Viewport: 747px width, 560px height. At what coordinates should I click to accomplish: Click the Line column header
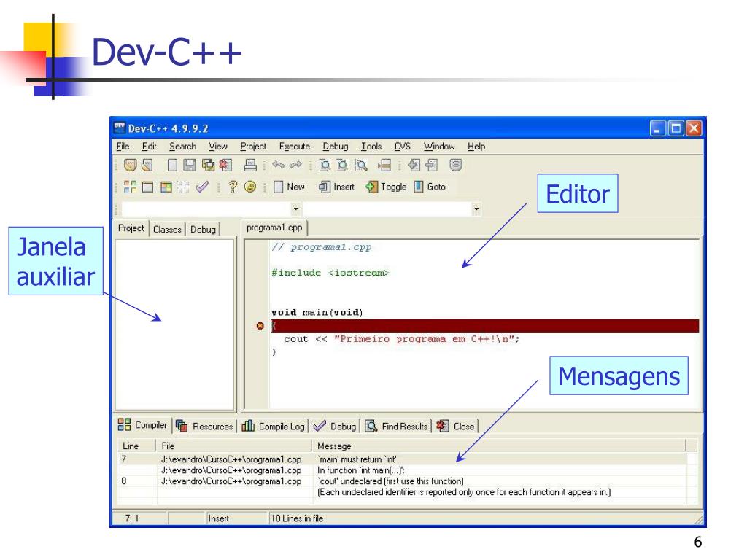pos(136,446)
